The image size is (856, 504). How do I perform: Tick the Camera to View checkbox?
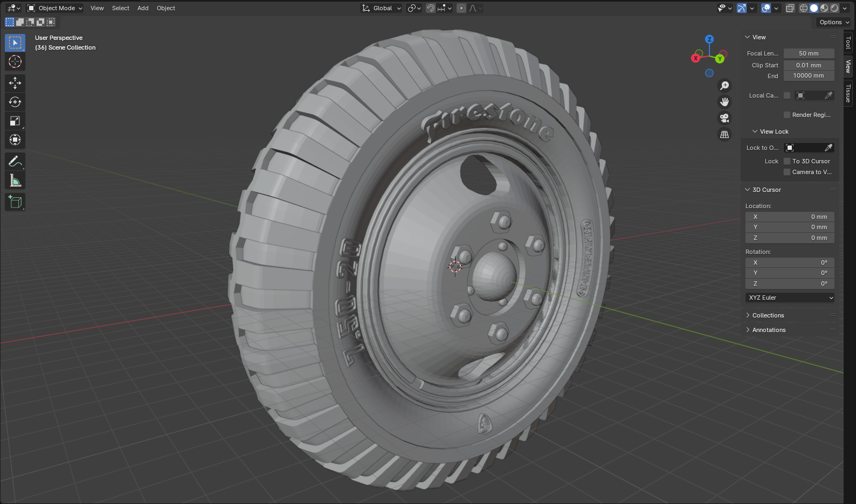(x=787, y=172)
